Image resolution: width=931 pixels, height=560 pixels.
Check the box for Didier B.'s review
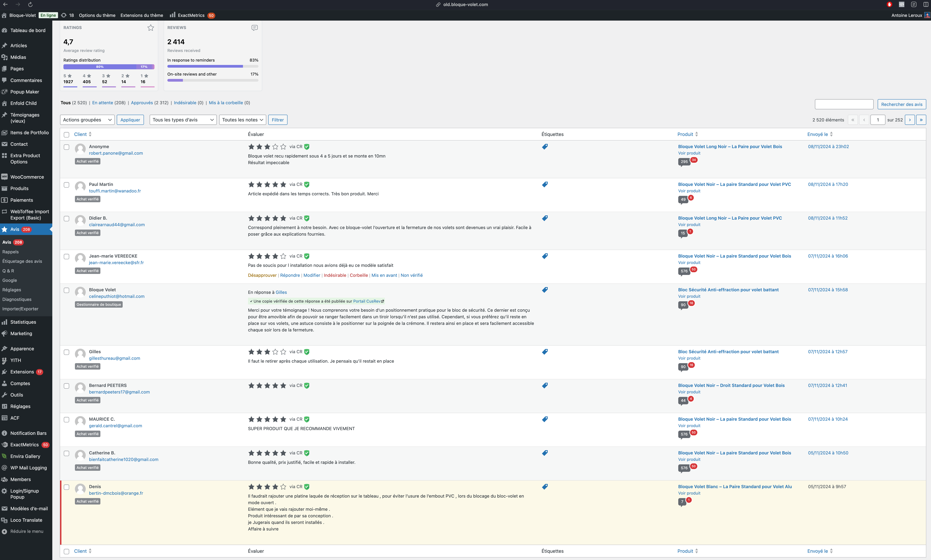pyautogui.click(x=66, y=218)
